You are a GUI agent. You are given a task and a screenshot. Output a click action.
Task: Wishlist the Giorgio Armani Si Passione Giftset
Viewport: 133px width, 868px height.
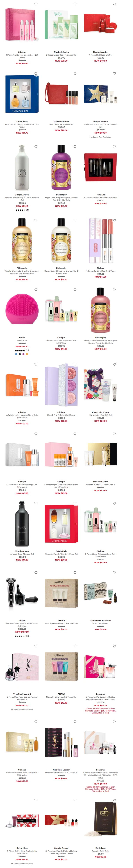(x=75, y=800)
